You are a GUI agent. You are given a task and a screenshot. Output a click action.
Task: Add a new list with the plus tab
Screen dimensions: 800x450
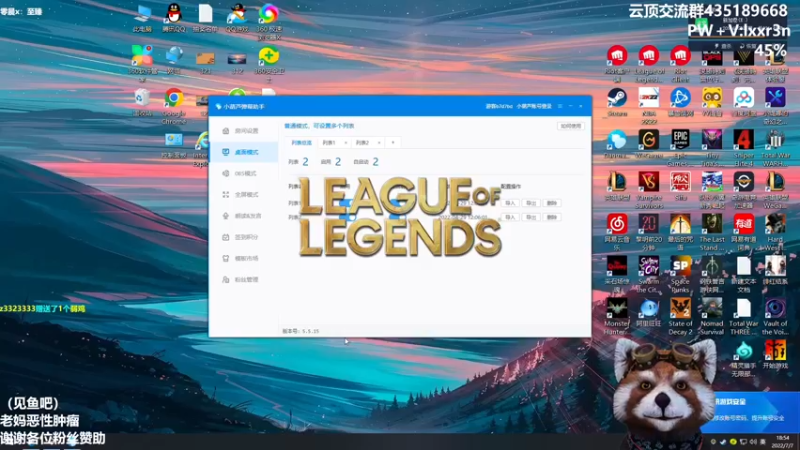(393, 143)
